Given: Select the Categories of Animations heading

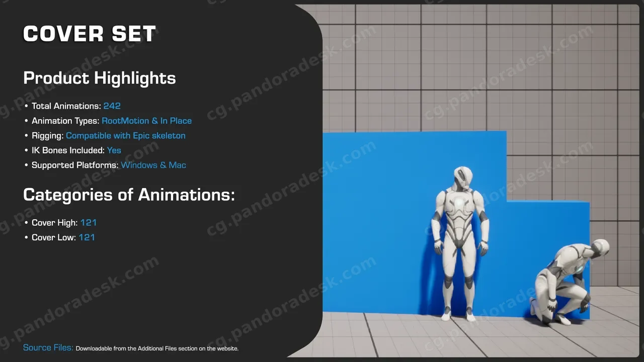Looking at the screenshot, I should click(129, 195).
